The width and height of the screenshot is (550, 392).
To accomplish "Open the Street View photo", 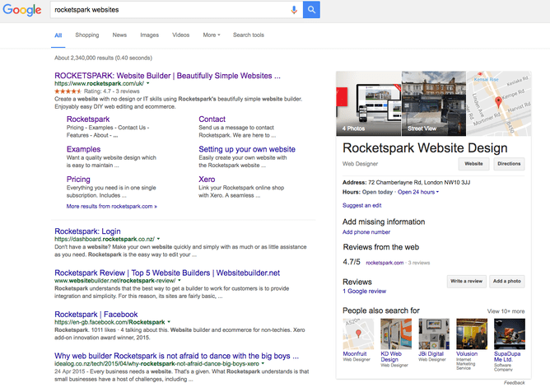I will 434,104.
